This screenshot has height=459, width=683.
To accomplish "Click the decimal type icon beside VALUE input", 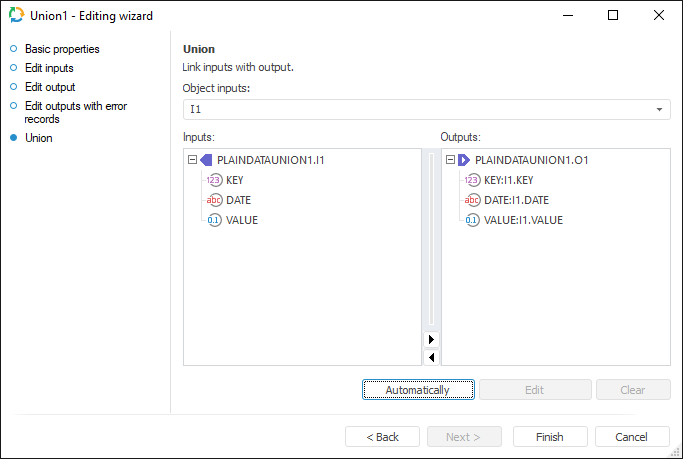I will click(214, 220).
